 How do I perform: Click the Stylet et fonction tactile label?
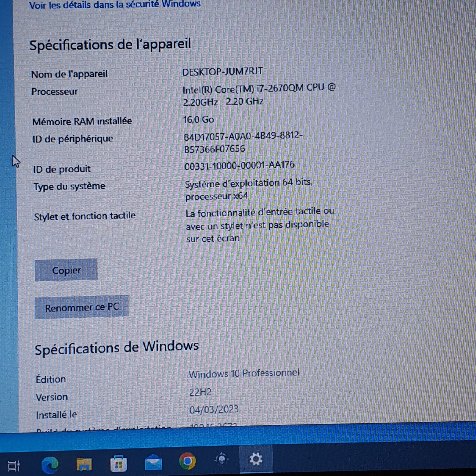84,216
